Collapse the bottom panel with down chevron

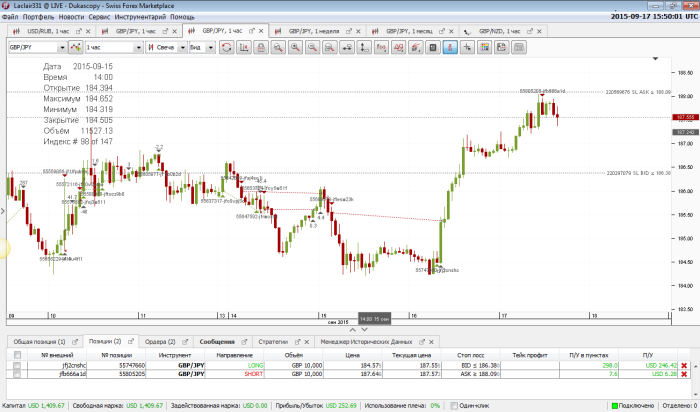(x=364, y=330)
